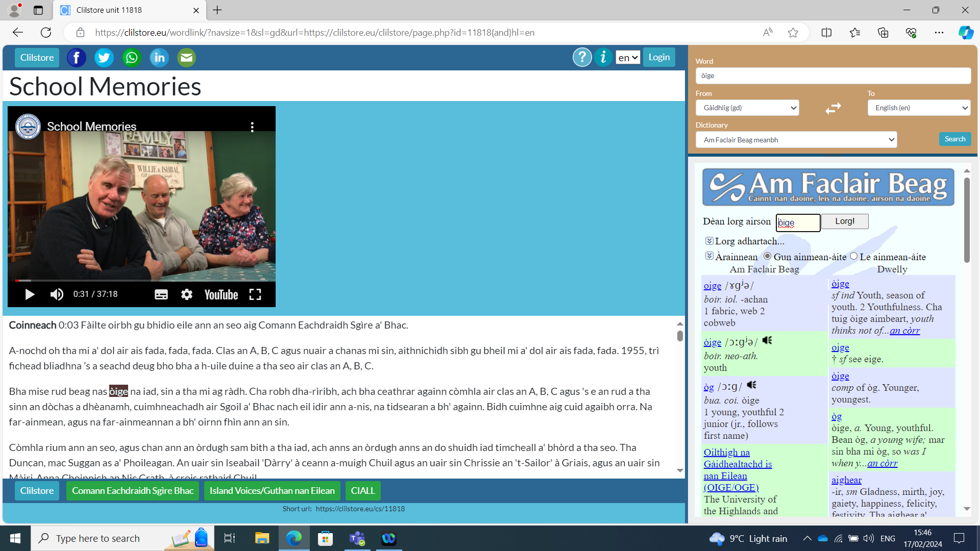Screen dimensions: 980x551
Task: Click the Clilstore home icon
Action: pyautogui.click(x=37, y=57)
